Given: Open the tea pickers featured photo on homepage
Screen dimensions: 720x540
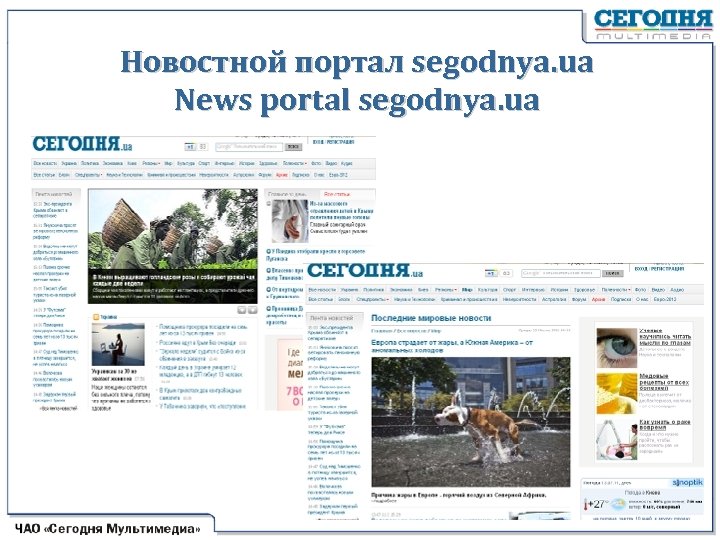Looking at the screenshot, I should point(173,246).
